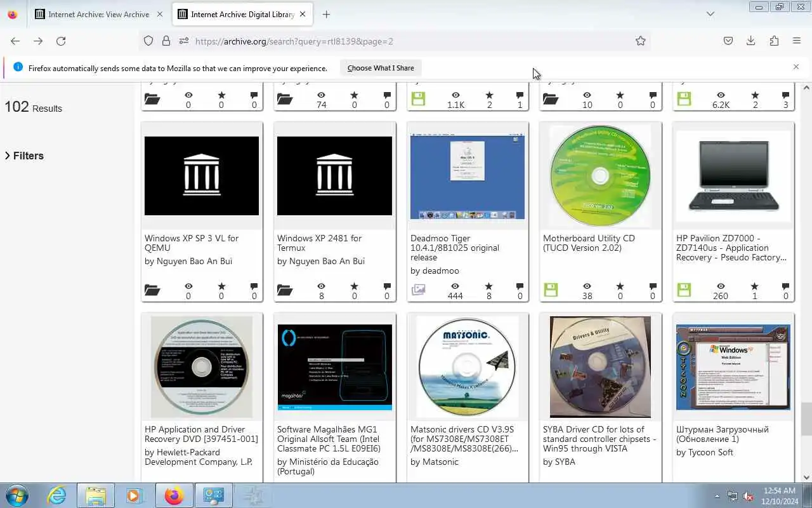This screenshot has width=812, height=508.
Task: Open HP Application and Driver Recovery DVD title
Action: pyautogui.click(x=201, y=434)
